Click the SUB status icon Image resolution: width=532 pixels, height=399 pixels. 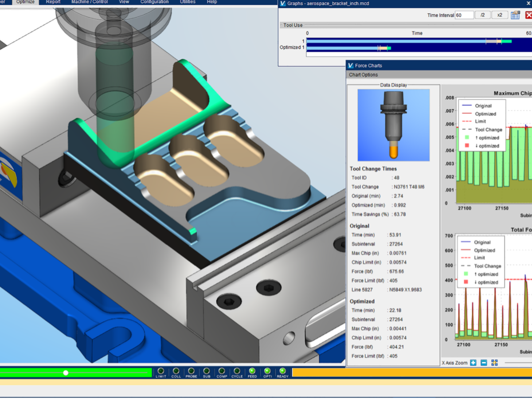206,372
